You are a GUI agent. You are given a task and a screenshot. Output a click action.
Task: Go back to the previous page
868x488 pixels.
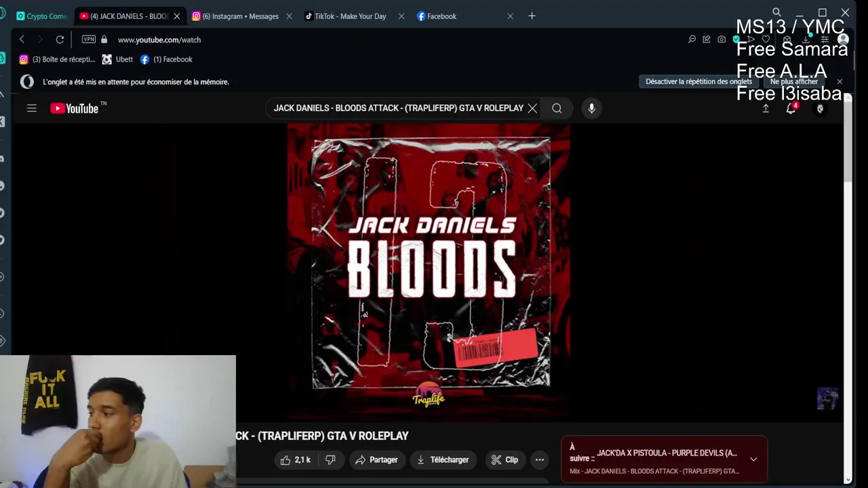22,39
